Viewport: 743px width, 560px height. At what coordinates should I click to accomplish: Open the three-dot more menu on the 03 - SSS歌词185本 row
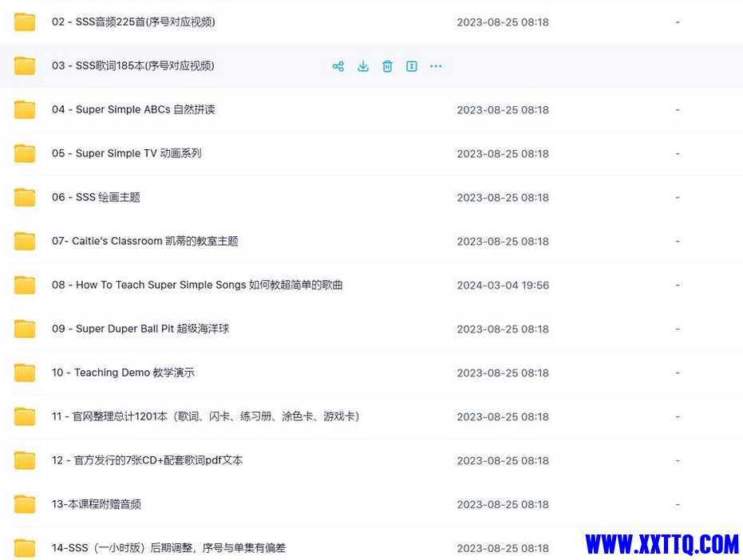pyautogui.click(x=436, y=66)
